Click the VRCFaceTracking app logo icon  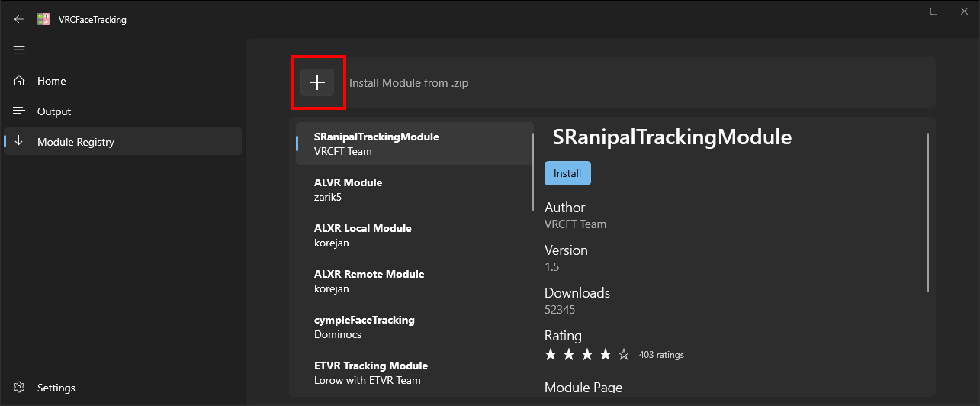pos(43,20)
